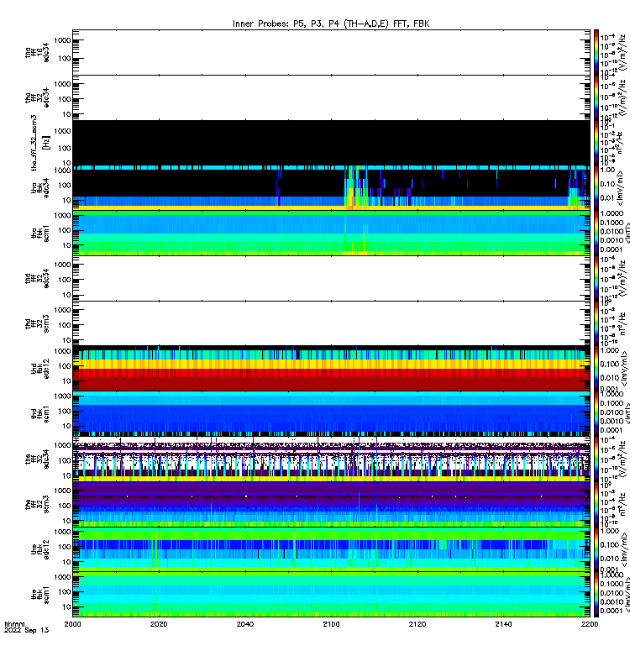Click the "tha fff 16 edc34" panel label
This screenshot has height=672, width=630.
coord(37,53)
